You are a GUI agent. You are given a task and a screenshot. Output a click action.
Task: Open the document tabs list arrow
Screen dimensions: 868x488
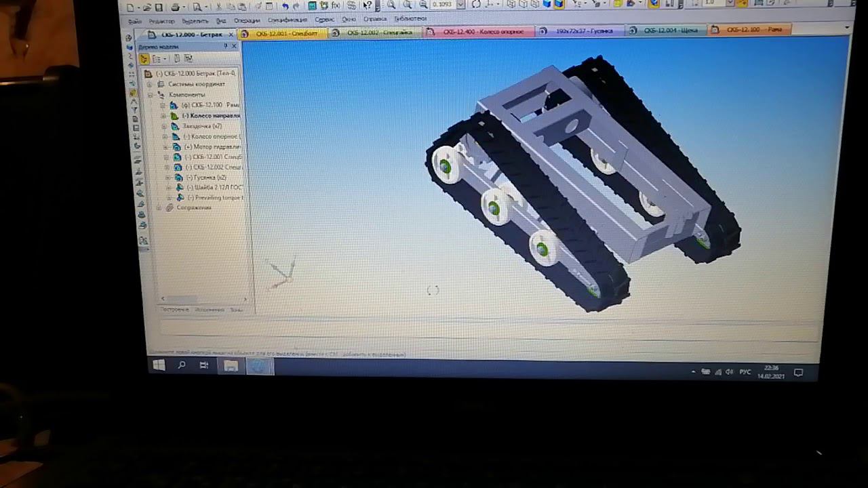(x=848, y=28)
